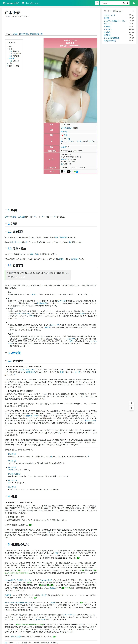Image resolution: width=138 pixels, height=644 pixels.
Task: Click inside the Search input field
Action: [x=111, y=3]
